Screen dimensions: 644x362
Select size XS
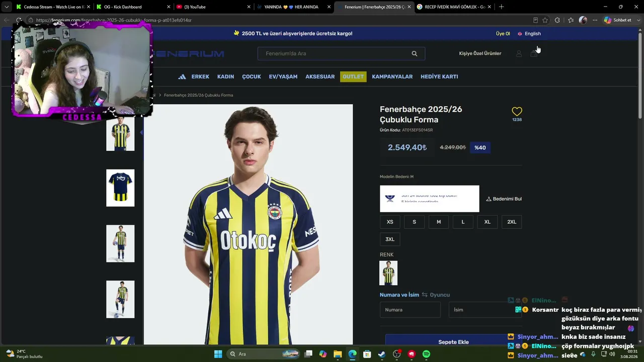pos(390,222)
